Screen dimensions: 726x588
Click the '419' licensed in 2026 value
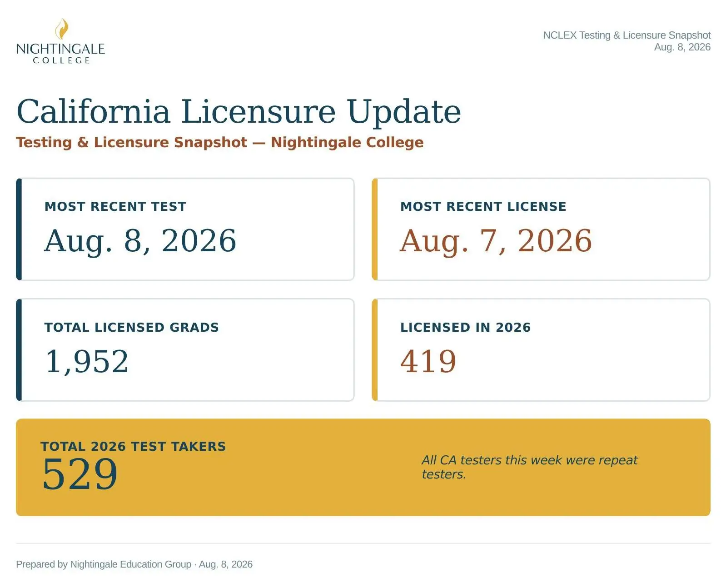pos(428,362)
